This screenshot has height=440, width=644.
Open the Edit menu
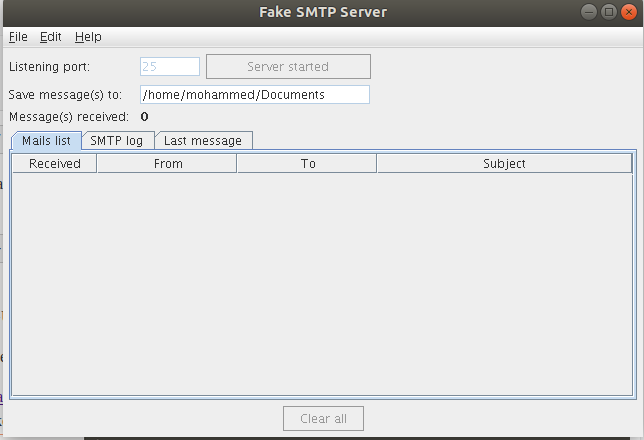click(x=51, y=37)
